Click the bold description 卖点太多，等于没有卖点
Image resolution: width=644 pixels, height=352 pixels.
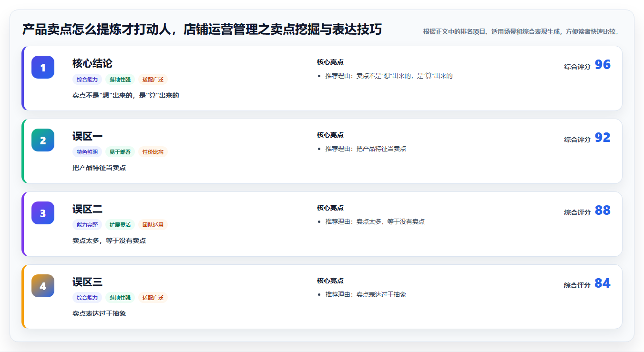[x=109, y=241]
